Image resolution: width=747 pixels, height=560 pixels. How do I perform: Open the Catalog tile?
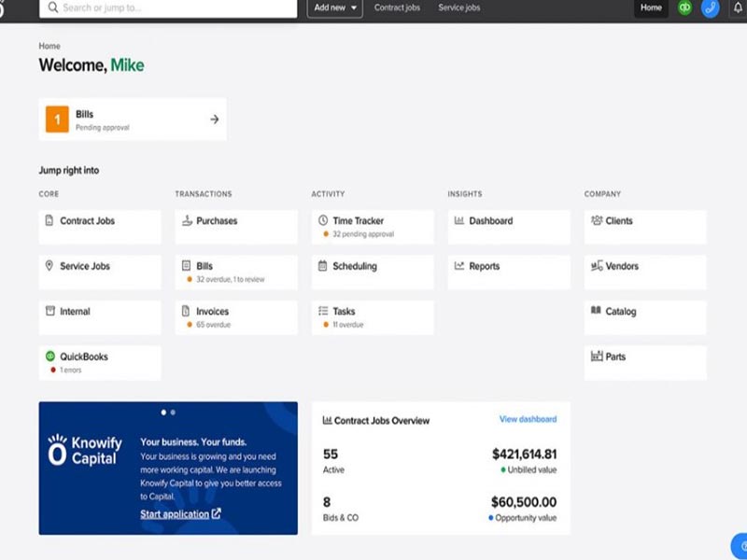pos(645,317)
